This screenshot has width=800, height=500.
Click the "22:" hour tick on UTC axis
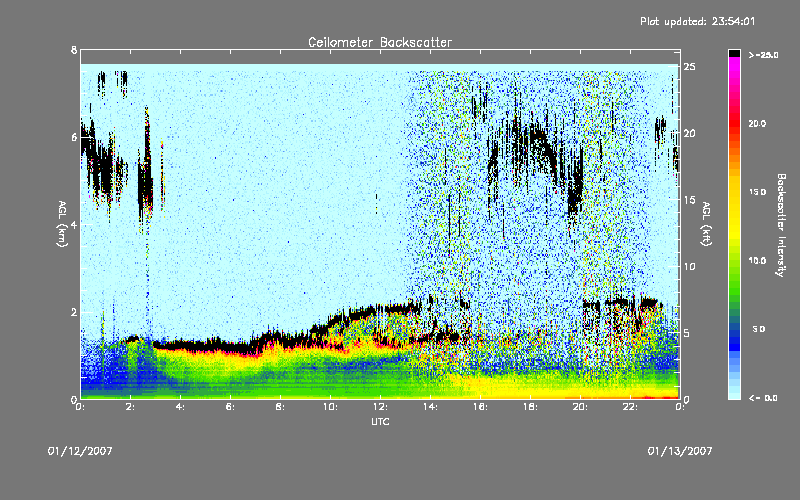pos(630,407)
